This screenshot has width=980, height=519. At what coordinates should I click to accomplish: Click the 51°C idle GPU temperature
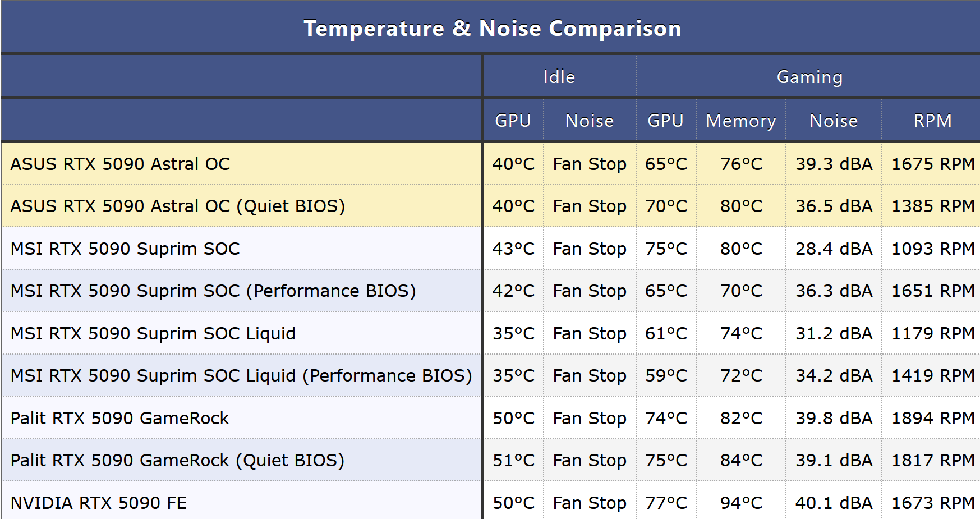coord(513,460)
